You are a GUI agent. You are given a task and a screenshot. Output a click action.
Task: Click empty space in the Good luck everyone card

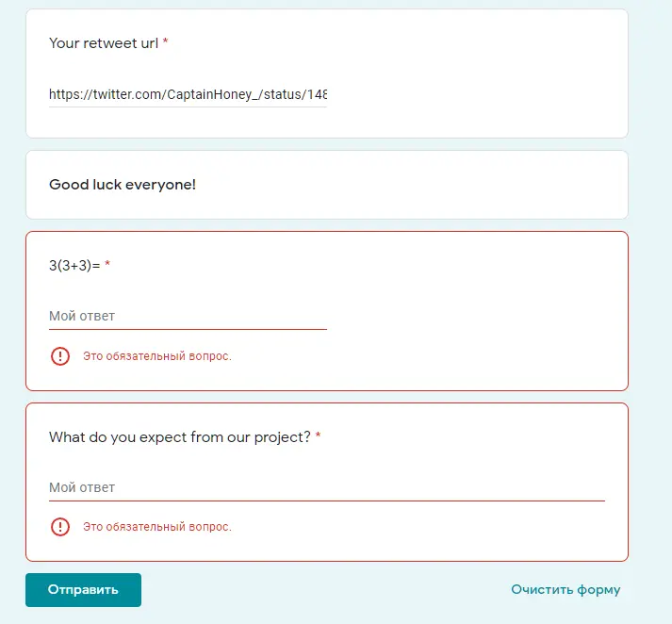pos(412,185)
